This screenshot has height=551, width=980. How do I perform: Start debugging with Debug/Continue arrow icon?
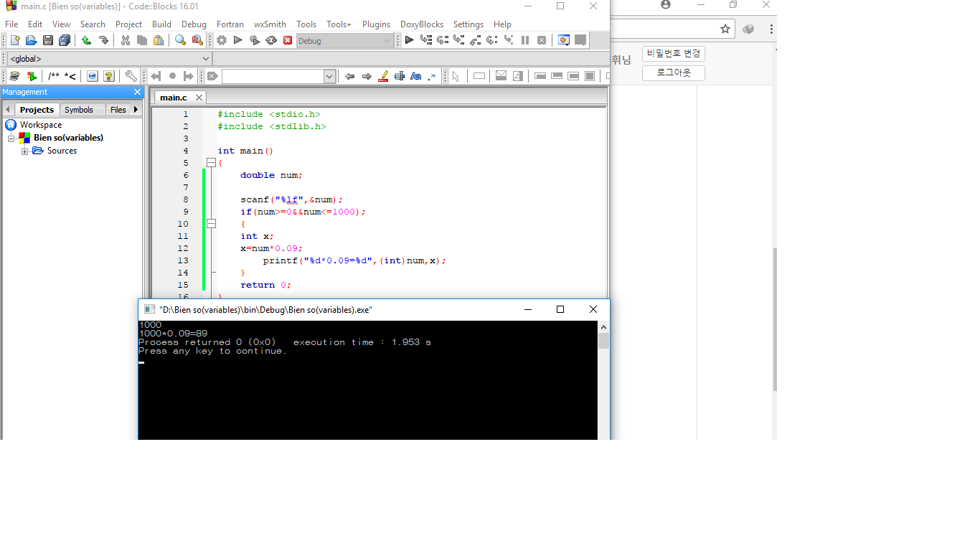[x=409, y=41]
